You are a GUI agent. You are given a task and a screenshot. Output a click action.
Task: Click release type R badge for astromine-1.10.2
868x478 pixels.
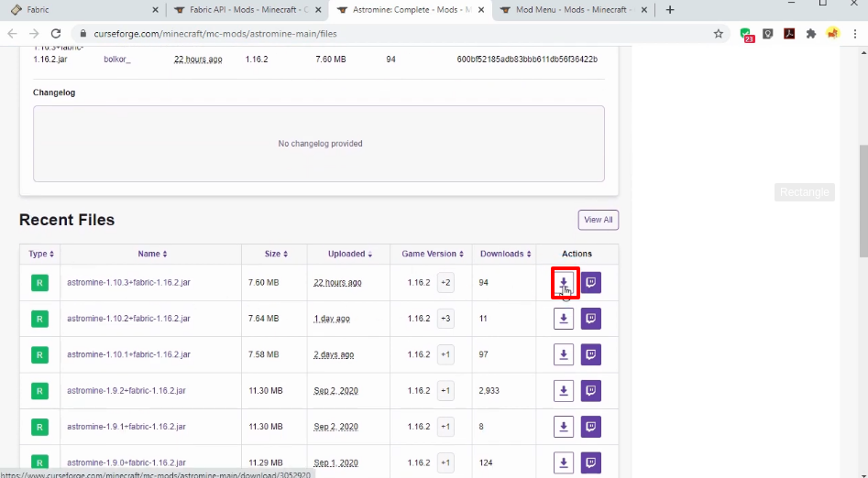click(x=39, y=319)
